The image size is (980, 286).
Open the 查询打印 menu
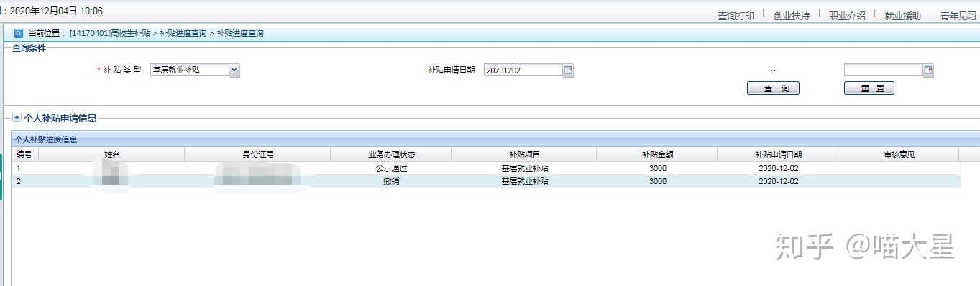(736, 16)
